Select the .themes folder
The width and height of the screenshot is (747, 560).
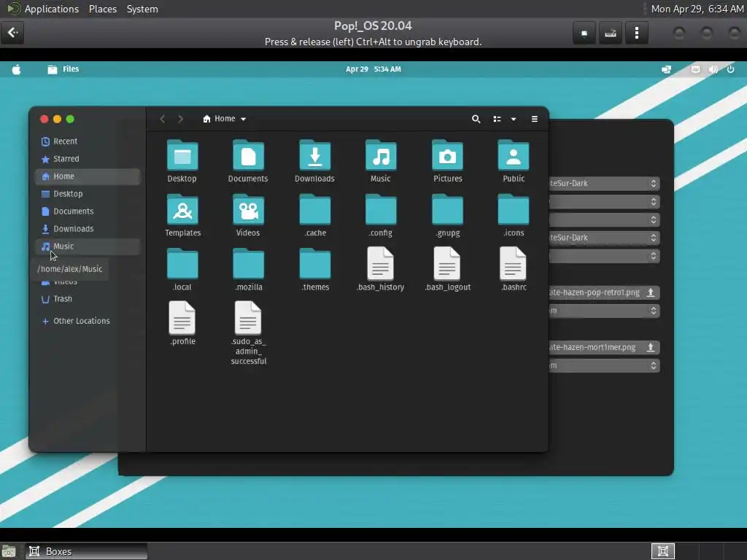pyautogui.click(x=314, y=264)
